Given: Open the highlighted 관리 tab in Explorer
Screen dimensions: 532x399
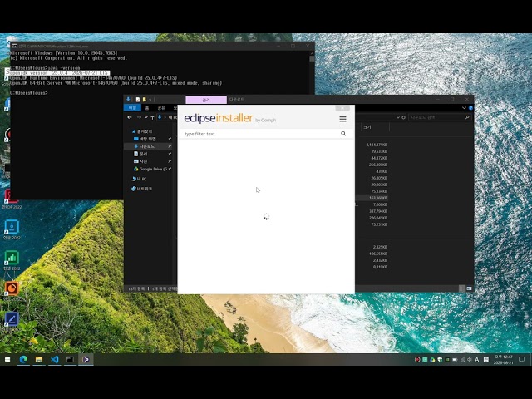Looking at the screenshot, I should pyautogui.click(x=206, y=100).
